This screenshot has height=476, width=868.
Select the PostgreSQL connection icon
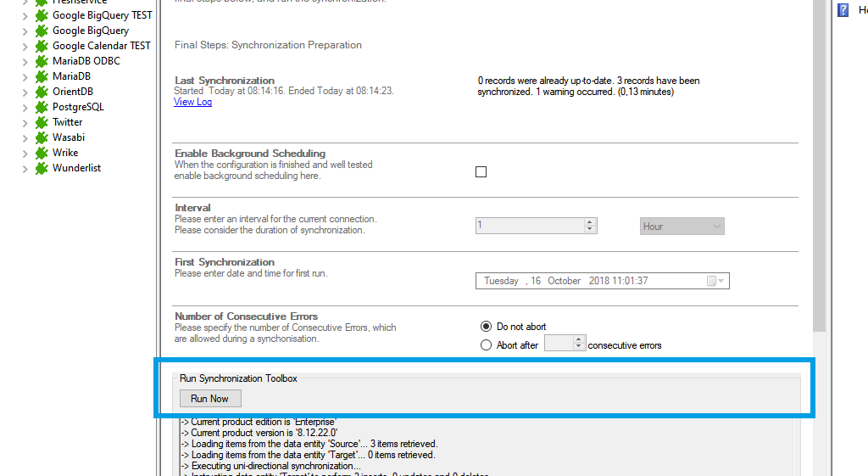(x=41, y=107)
